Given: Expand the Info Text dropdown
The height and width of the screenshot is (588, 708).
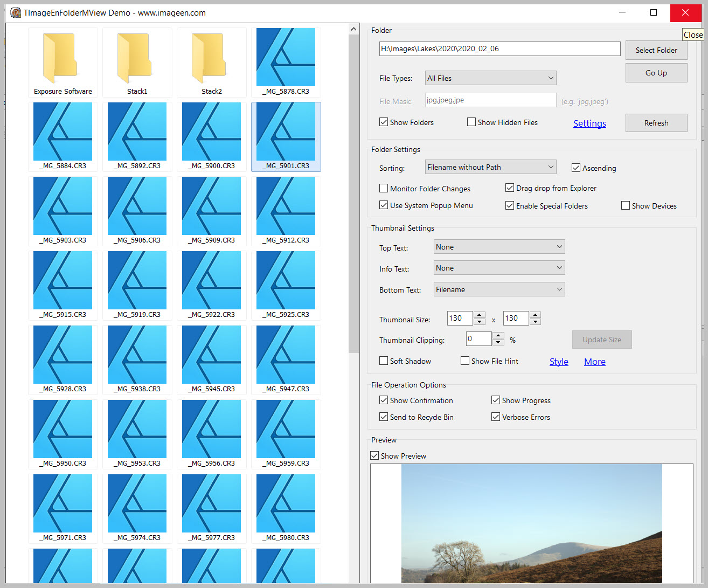Looking at the screenshot, I should point(499,268).
